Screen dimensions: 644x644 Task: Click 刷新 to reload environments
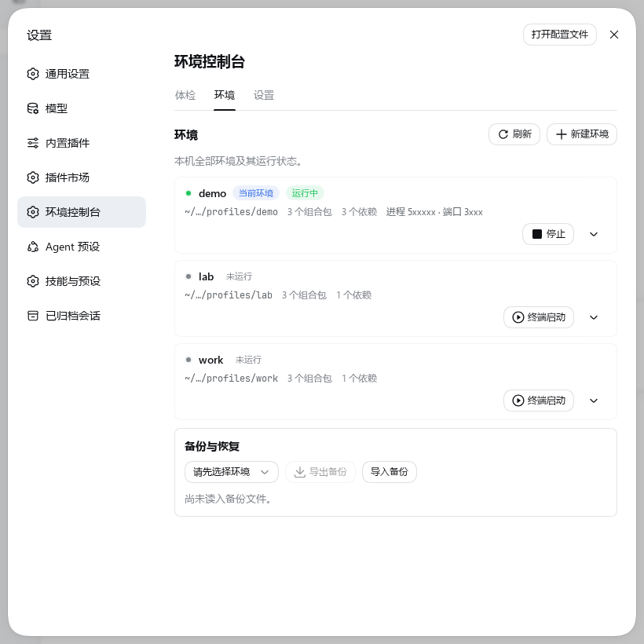tap(514, 134)
